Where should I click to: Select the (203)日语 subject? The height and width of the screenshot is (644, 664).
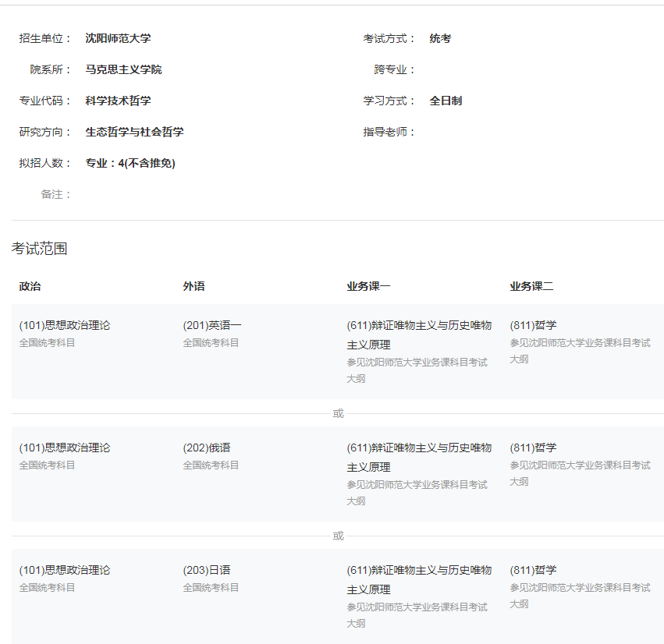click(x=207, y=570)
